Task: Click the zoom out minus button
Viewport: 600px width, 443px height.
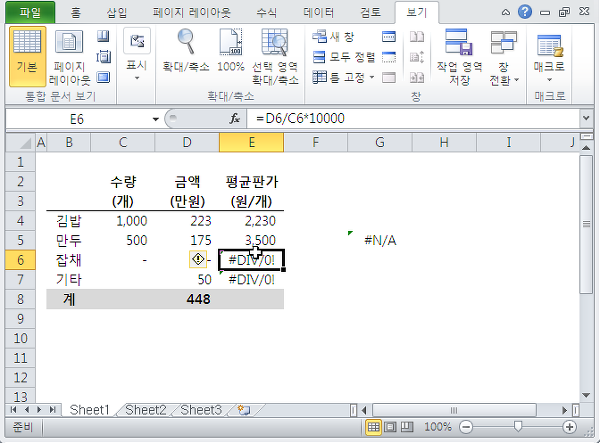Action: 466,427
